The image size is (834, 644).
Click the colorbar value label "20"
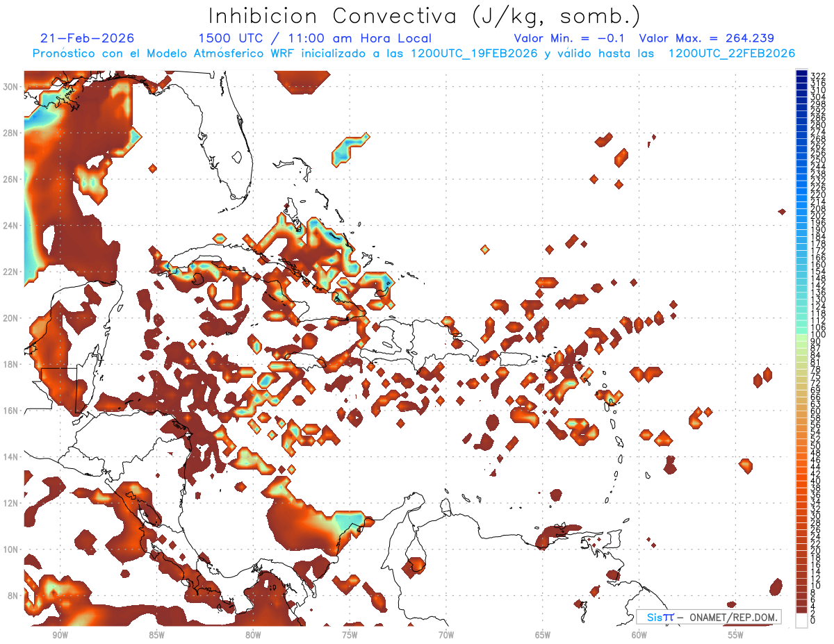click(816, 551)
